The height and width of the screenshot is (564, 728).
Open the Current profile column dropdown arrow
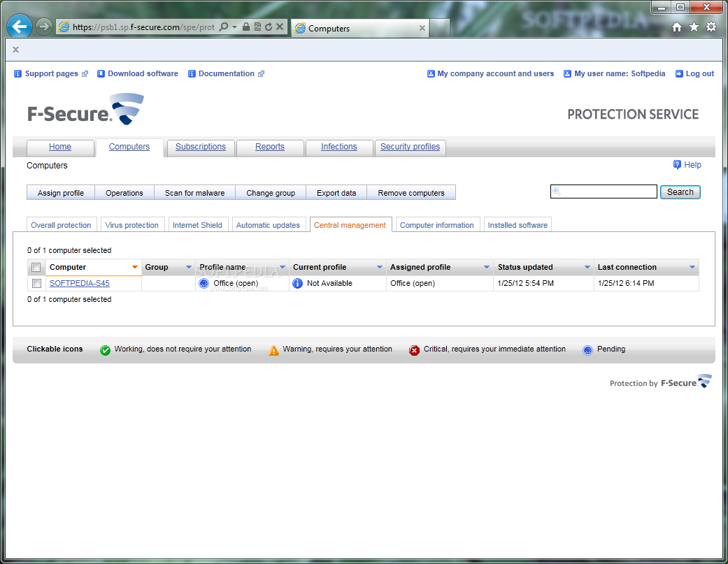pos(379,267)
